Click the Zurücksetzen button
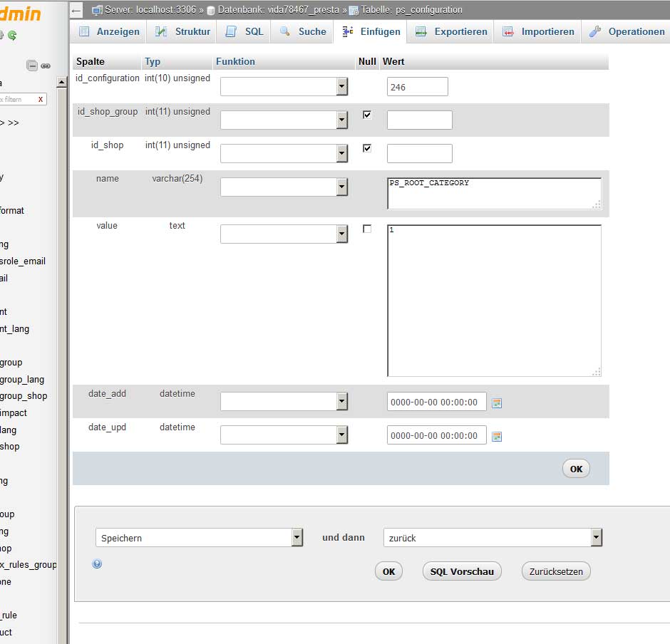 tap(556, 571)
